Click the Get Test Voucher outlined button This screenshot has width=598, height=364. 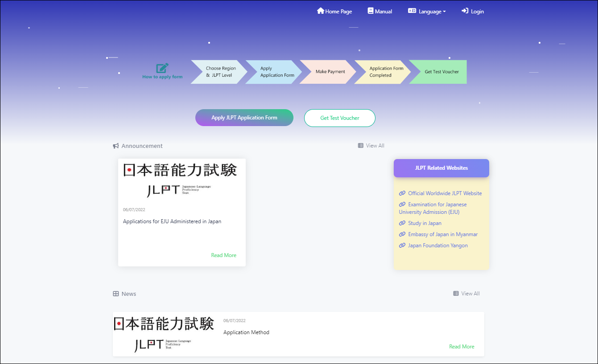340,118
